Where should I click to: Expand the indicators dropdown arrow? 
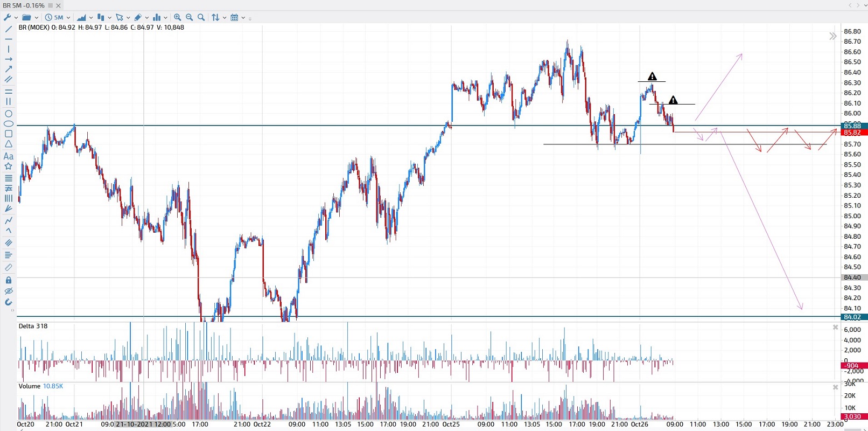click(x=165, y=18)
